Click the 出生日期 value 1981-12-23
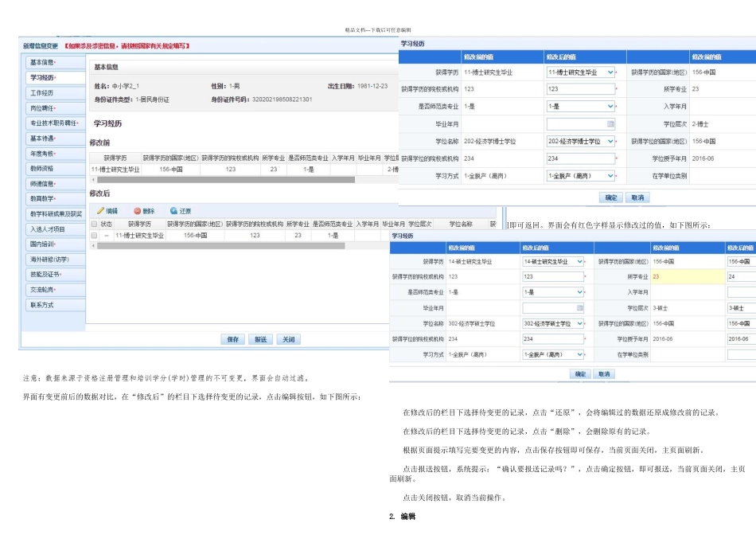Screen dimensions: 756x535 click(x=372, y=86)
